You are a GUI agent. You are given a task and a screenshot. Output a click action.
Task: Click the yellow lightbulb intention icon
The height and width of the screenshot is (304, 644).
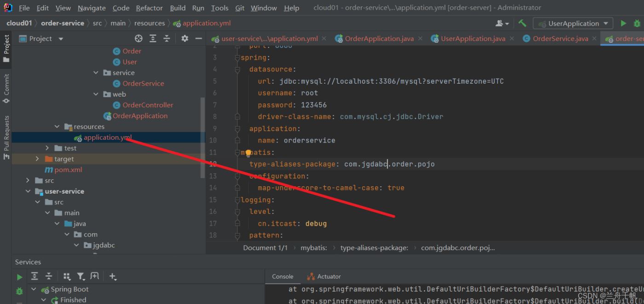(248, 153)
